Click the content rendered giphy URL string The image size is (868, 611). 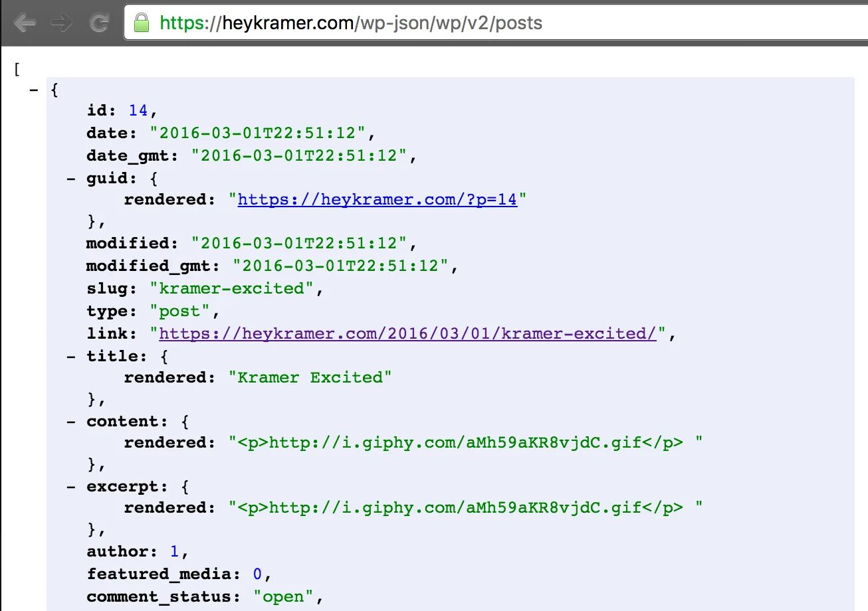point(466,442)
